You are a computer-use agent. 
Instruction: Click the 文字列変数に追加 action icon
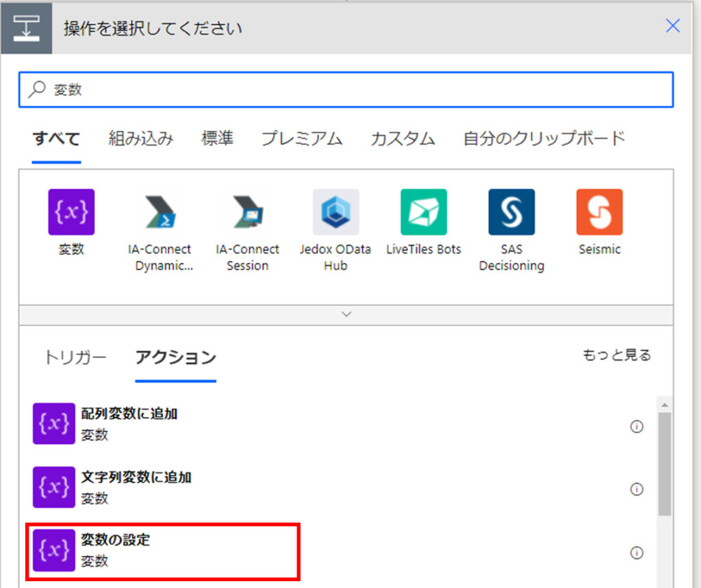[53, 487]
